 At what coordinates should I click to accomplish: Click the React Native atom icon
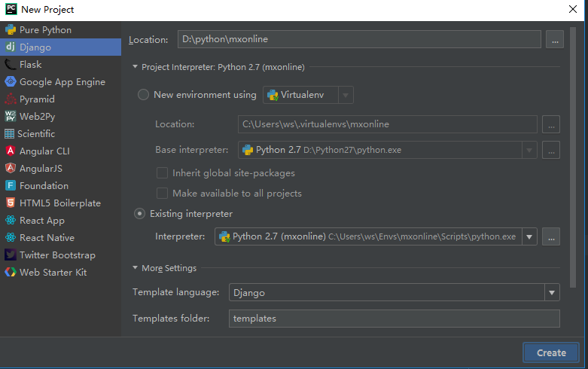click(11, 237)
